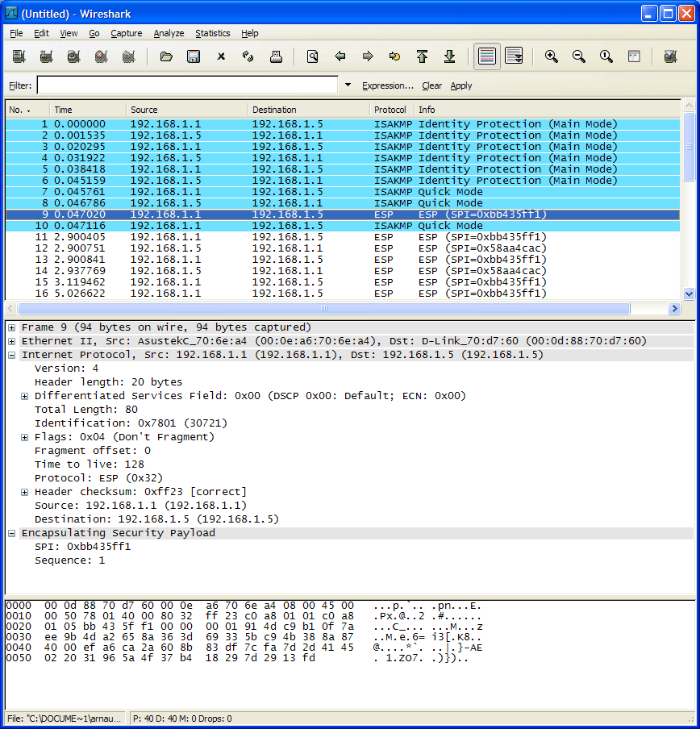Expand the Header checksum node
The width and height of the screenshot is (700, 729).
coord(25,493)
